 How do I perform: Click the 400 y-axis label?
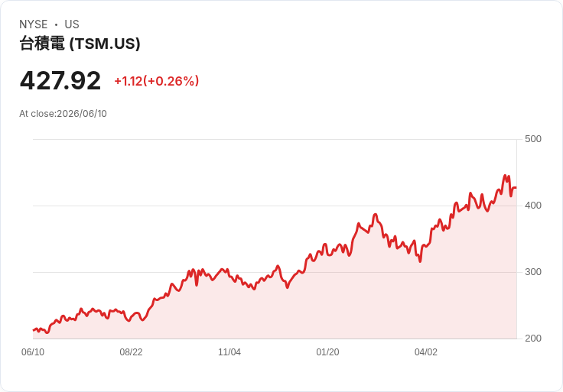point(533,206)
